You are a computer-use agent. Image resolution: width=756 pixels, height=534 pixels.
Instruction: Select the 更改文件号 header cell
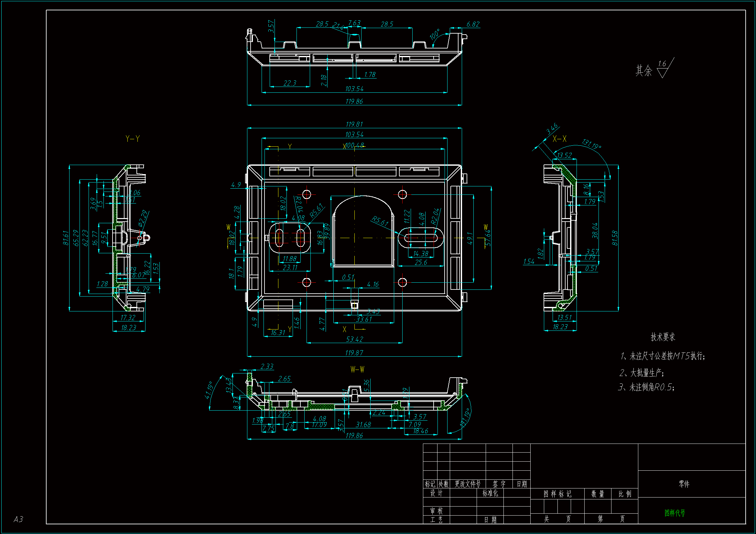point(468,484)
